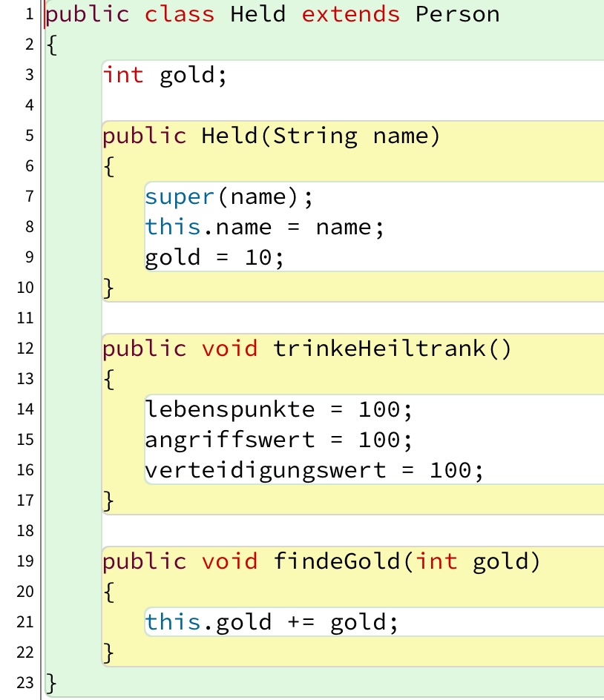Click the 'super' keyword in the constructor
Image resolution: width=604 pixels, height=700 pixels.
coord(180,197)
